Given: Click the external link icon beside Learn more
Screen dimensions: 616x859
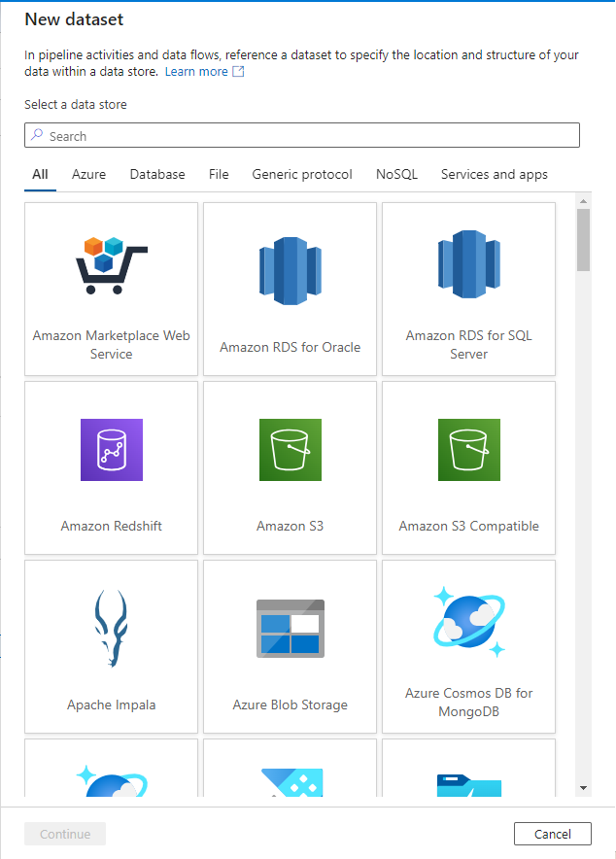Looking at the screenshot, I should (238, 71).
